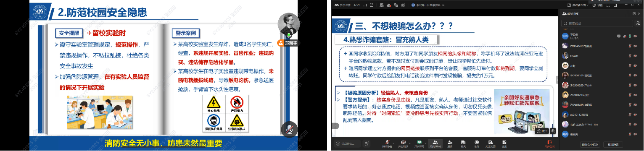Click the cloud recording icon in top bar
The image size is (644, 151).
click(389, 5)
